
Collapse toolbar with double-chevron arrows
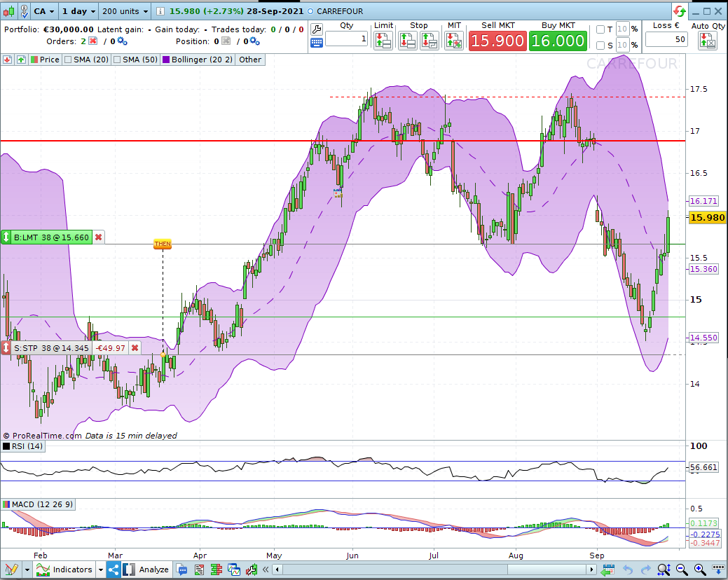266,569
